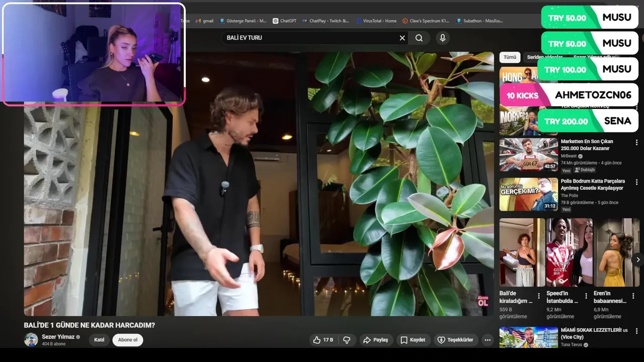
Task: Open options for the Polis Bodrum Katta video
Action: [636, 182]
